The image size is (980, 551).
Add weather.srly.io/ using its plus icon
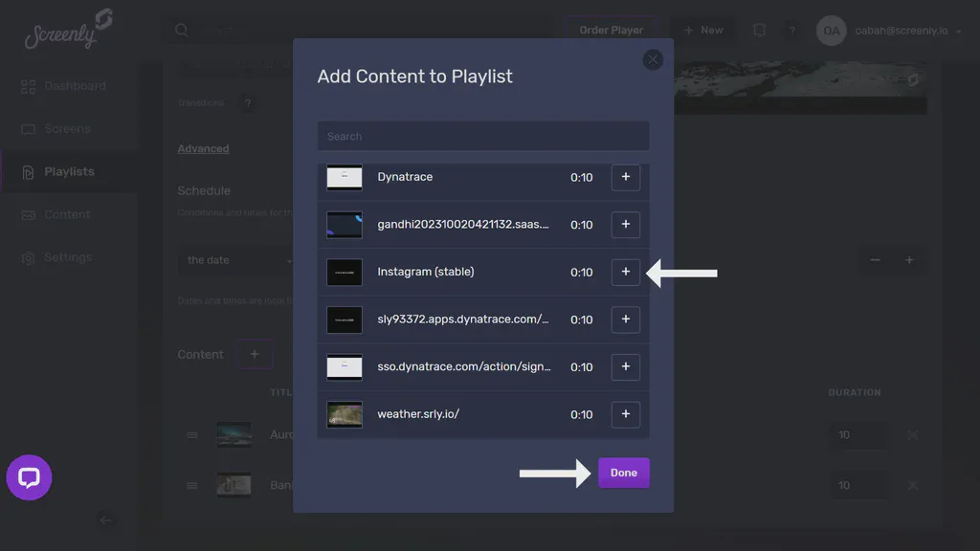tap(625, 414)
